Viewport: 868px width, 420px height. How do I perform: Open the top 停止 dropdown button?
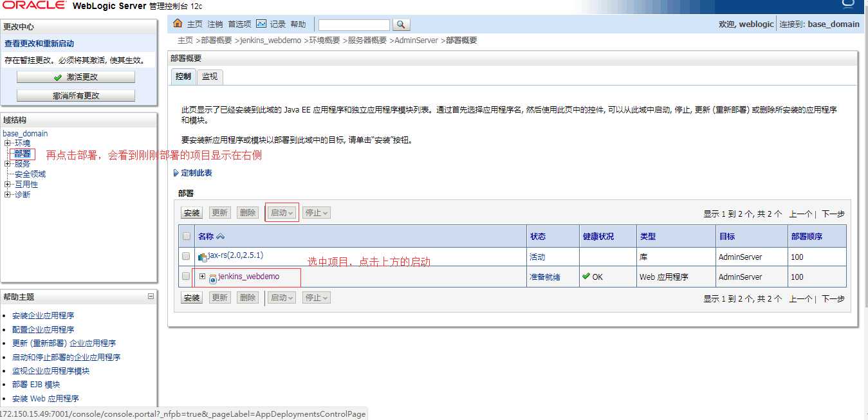tap(317, 212)
